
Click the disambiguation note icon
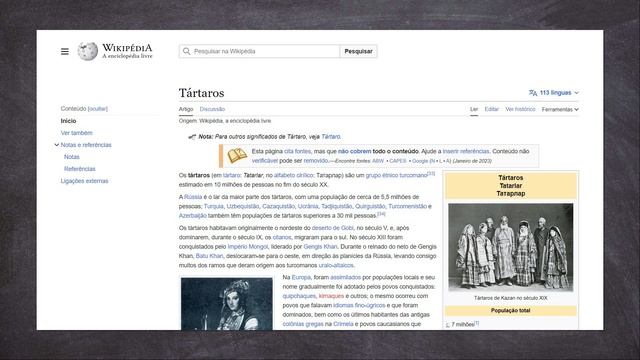[x=192, y=137]
